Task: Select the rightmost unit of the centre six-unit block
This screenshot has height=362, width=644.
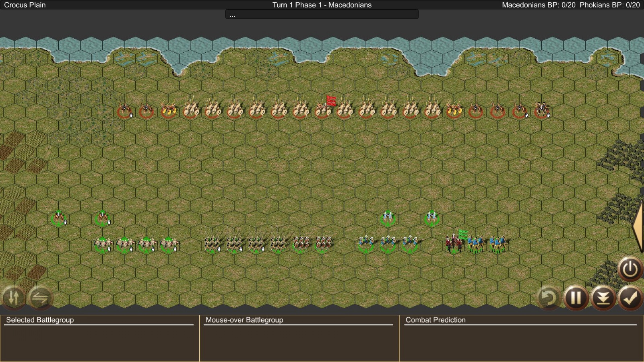Action: [x=323, y=244]
